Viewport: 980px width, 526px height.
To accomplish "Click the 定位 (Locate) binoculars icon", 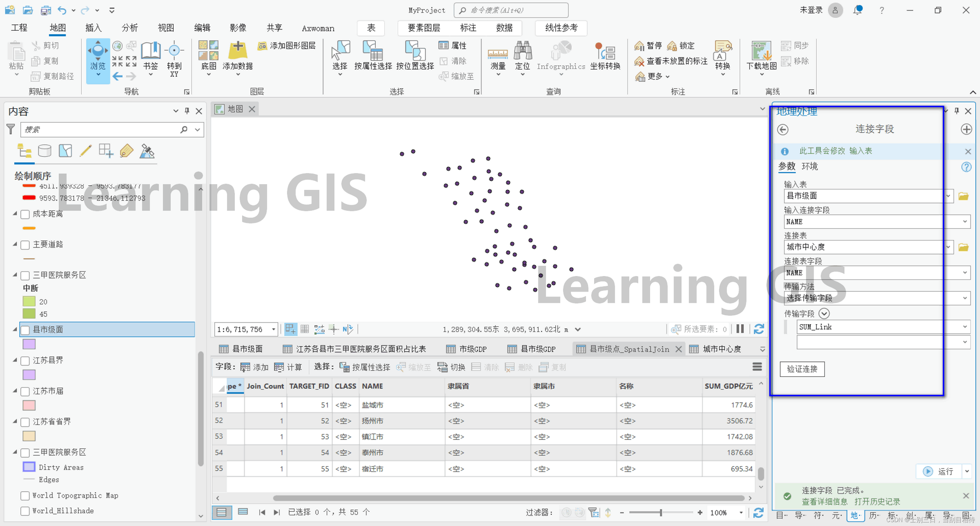I will click(522, 51).
